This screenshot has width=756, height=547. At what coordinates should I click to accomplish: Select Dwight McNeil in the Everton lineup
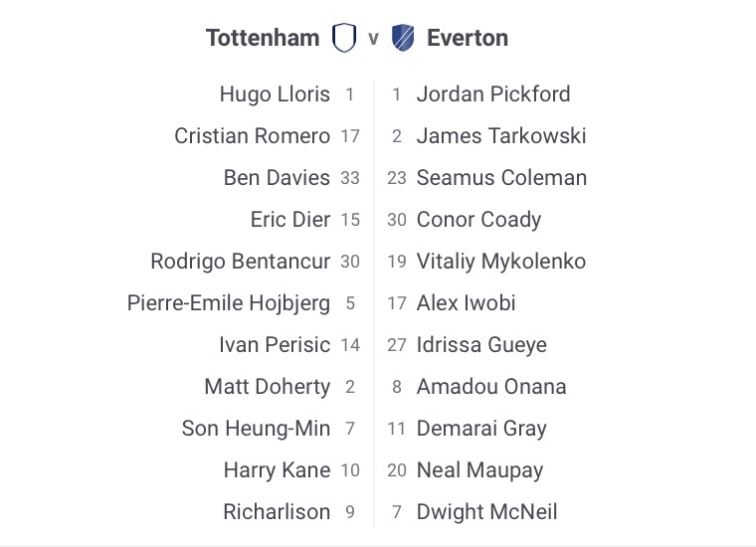pyautogui.click(x=486, y=512)
